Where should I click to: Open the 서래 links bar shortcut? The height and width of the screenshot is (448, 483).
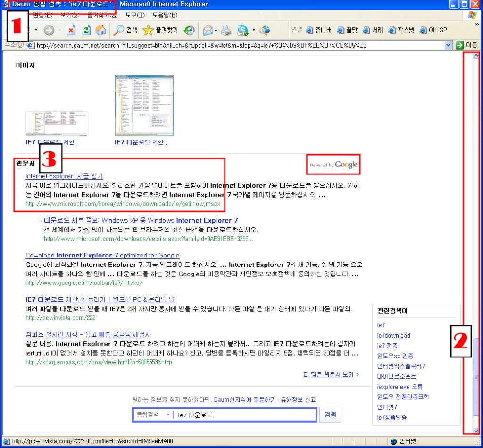click(373, 30)
